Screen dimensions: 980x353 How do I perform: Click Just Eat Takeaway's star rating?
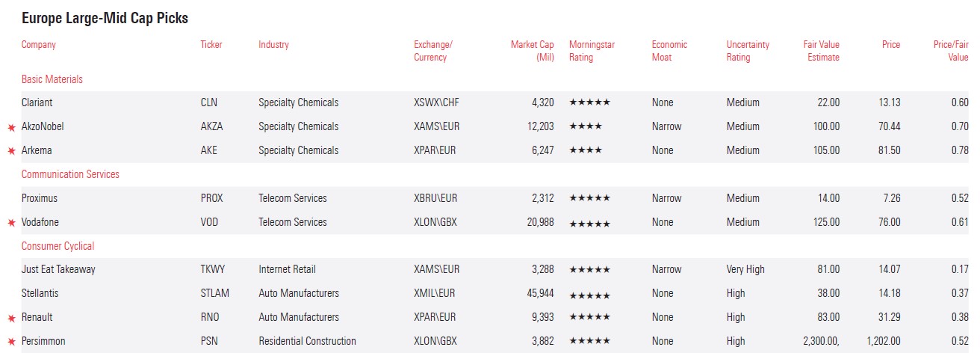pyautogui.click(x=589, y=269)
